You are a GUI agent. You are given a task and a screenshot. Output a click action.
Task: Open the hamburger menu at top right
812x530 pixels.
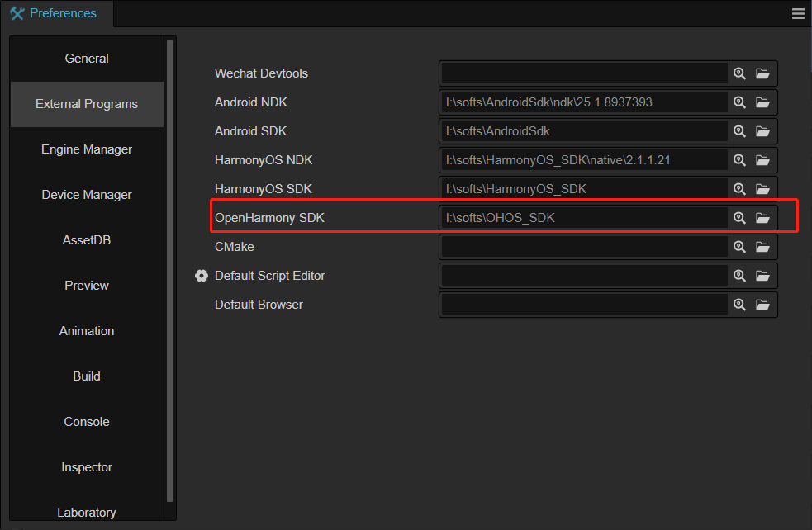coord(798,13)
